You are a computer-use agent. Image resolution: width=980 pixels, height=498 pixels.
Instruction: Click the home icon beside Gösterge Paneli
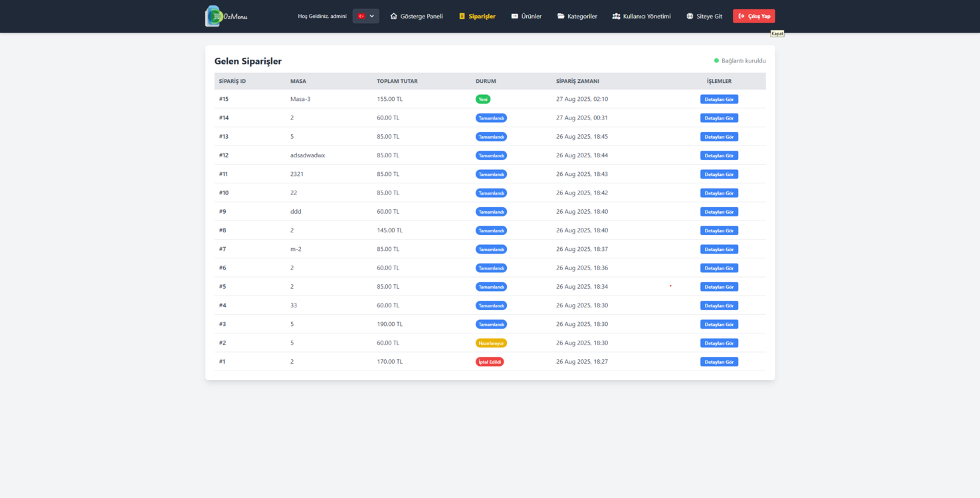[393, 16]
